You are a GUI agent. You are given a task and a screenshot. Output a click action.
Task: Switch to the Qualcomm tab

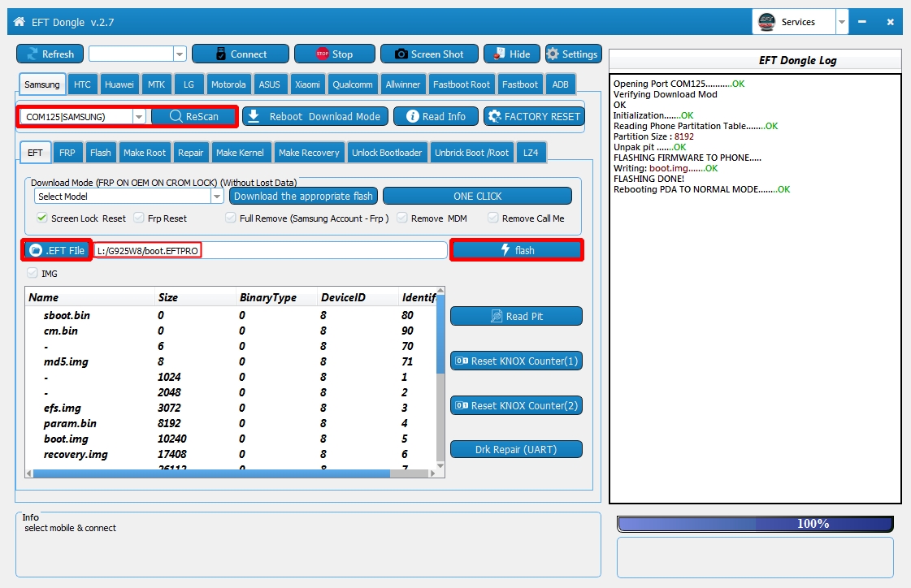coord(352,84)
